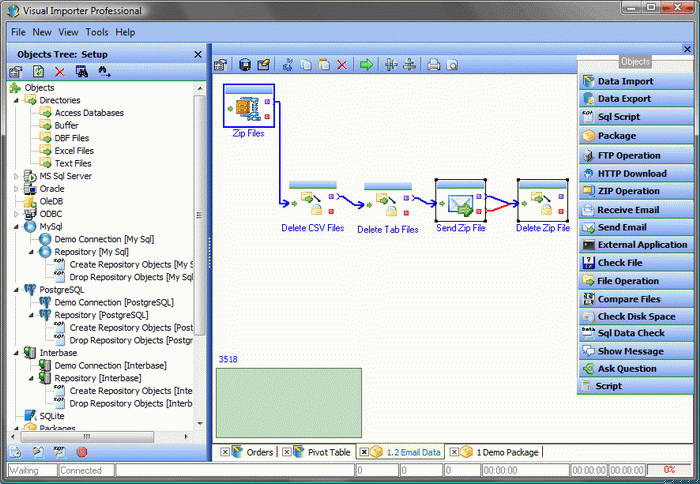Add a ZIP Operation object
This screenshot has width=700, height=484.
coord(636,191)
